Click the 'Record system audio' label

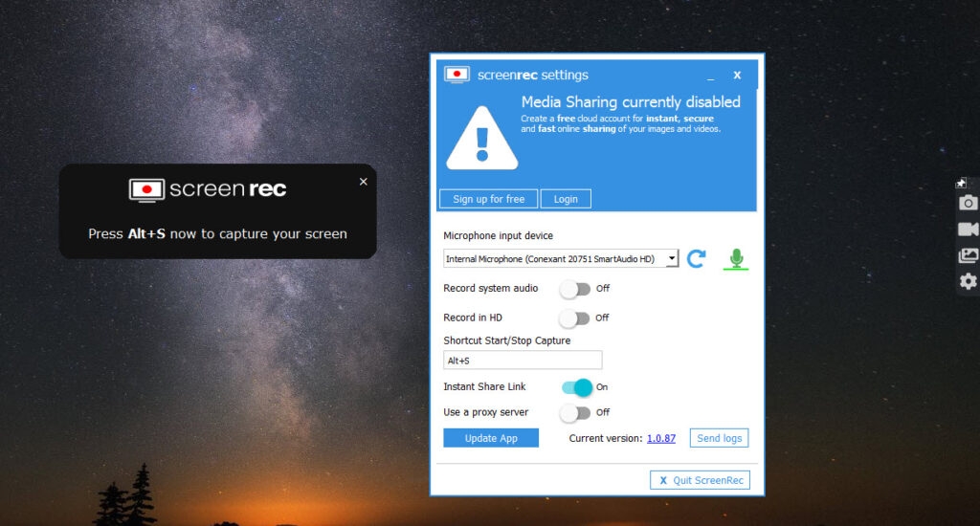coord(491,288)
